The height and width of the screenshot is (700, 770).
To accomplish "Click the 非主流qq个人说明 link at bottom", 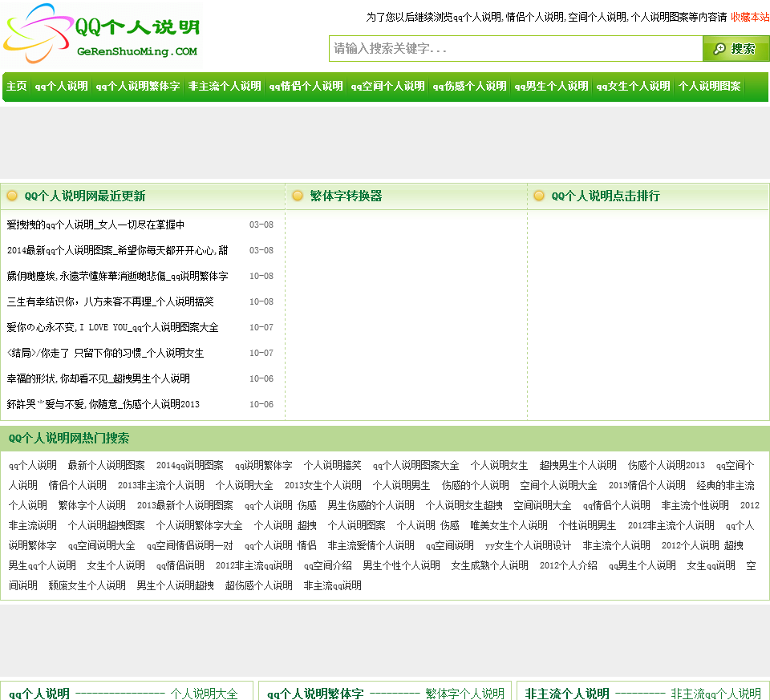I will [716, 694].
